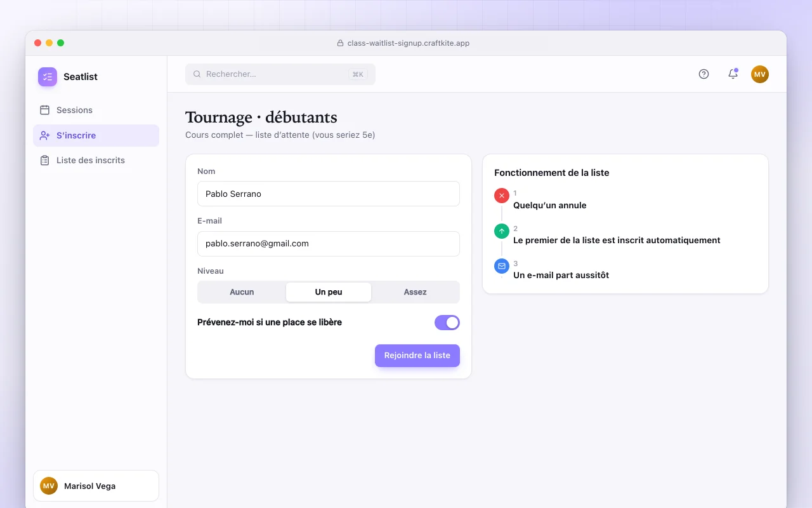812x508 pixels.
Task: Click the green up-arrow step icon
Action: 502,231
